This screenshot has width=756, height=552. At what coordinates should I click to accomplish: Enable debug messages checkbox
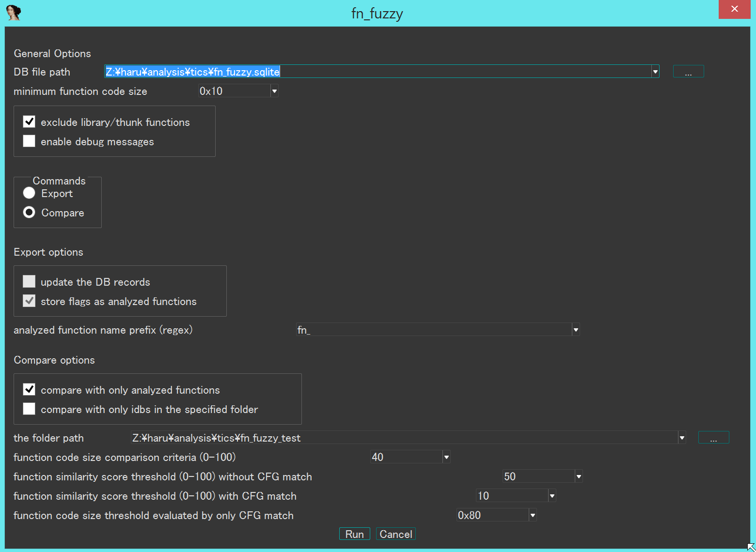click(x=30, y=141)
